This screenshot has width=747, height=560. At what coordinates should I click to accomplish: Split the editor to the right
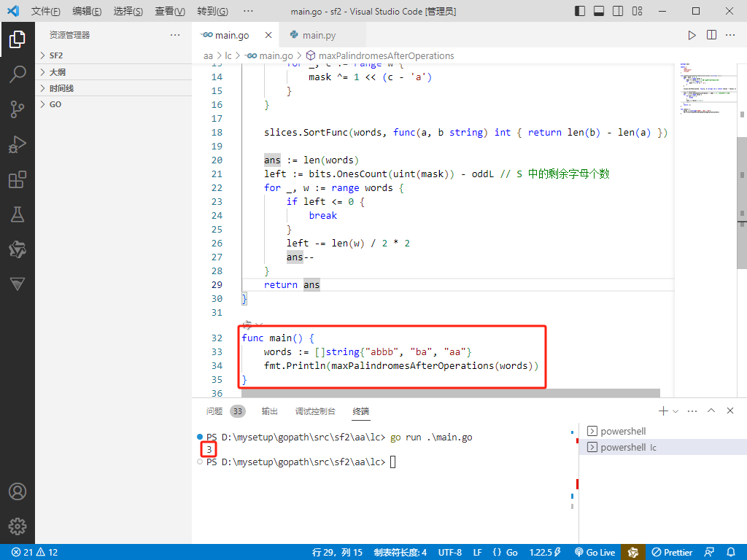coord(711,35)
